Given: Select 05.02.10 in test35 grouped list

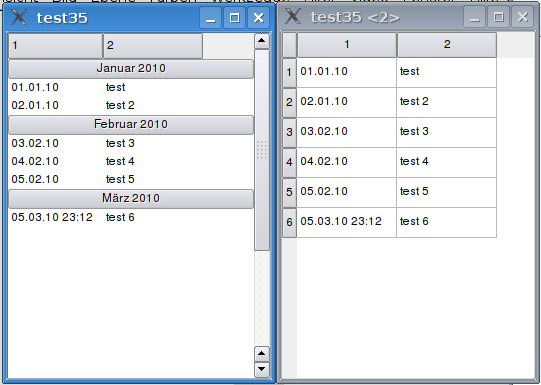Looking at the screenshot, I should [x=35, y=179].
